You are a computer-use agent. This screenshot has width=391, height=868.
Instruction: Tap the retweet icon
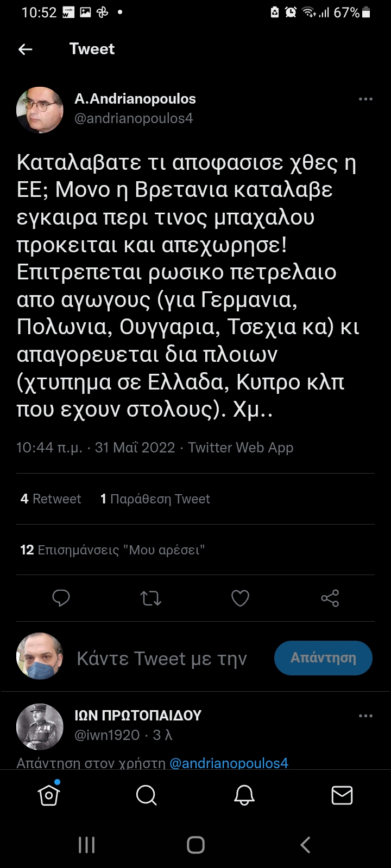tap(150, 598)
